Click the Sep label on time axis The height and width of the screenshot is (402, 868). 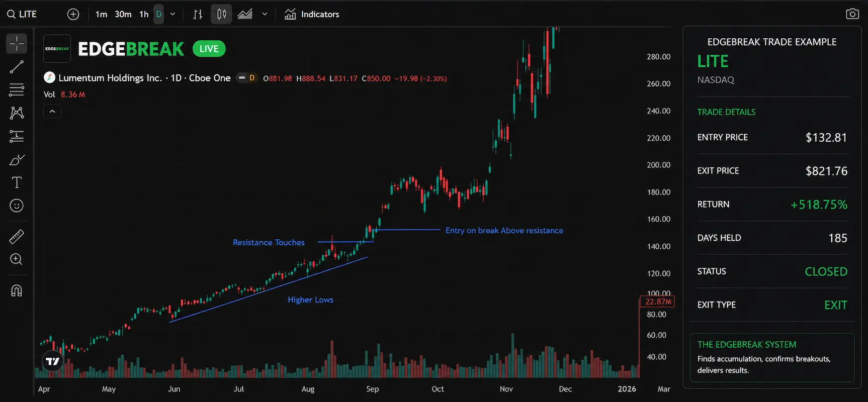click(372, 389)
